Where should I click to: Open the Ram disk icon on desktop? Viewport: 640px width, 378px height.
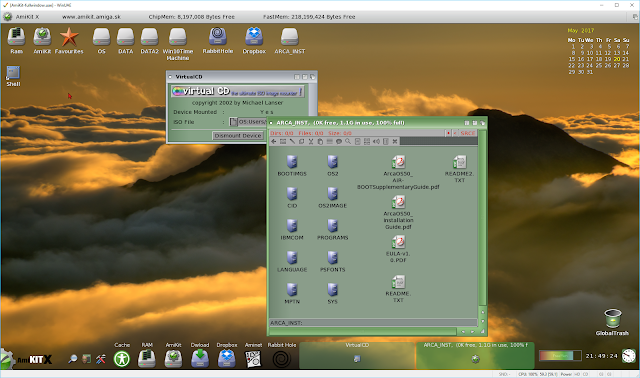(x=16, y=40)
